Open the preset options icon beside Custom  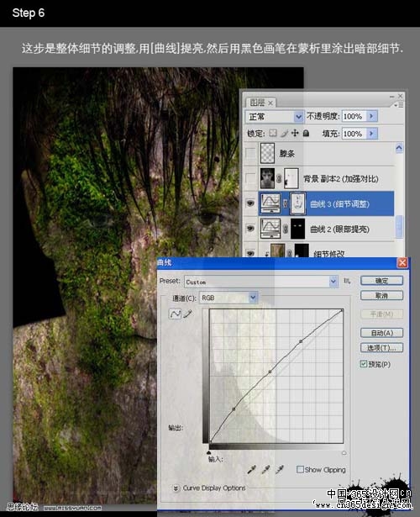[347, 281]
